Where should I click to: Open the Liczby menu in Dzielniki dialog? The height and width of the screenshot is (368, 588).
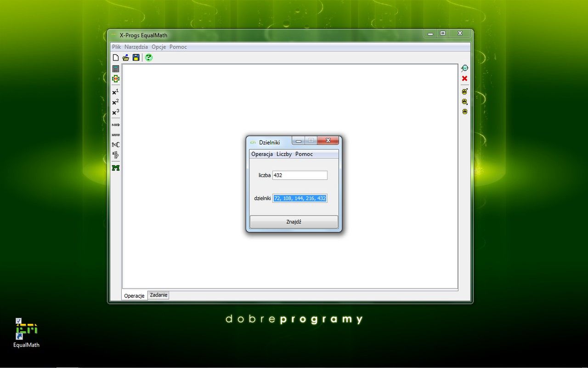click(284, 154)
